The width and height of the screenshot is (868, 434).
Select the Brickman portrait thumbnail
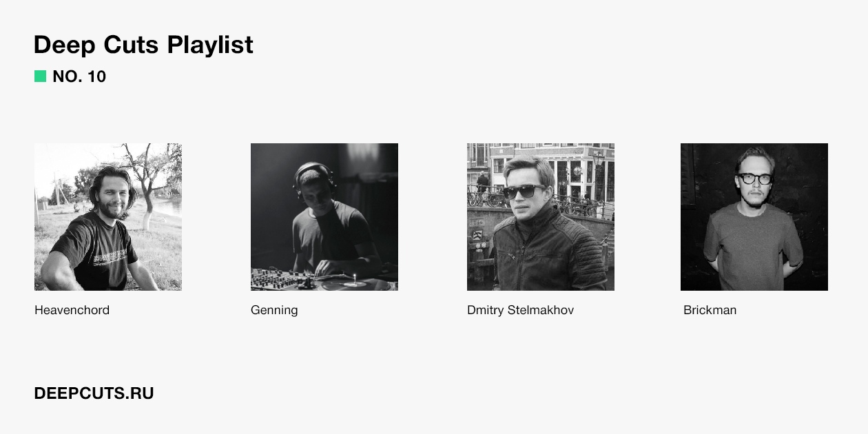tap(754, 217)
